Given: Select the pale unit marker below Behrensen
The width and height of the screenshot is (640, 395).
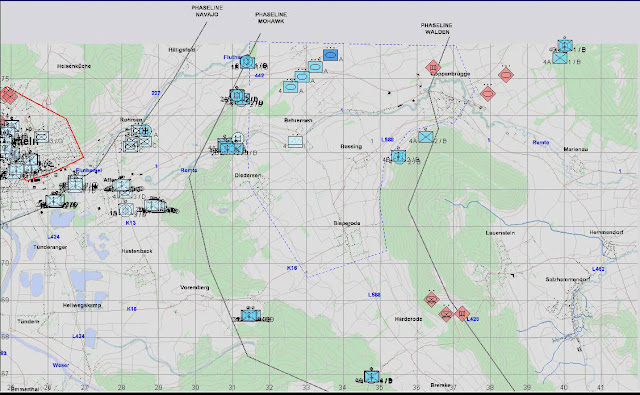Looking at the screenshot, I should point(296,141).
